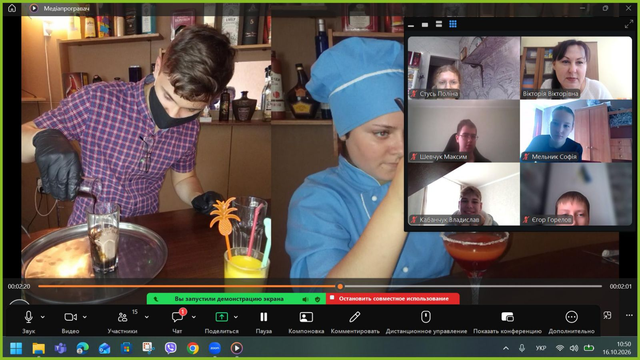Image resolution: width=640 pixels, height=360 pixels.
Task: Click the green screen sharing status bar
Action: click(236, 299)
